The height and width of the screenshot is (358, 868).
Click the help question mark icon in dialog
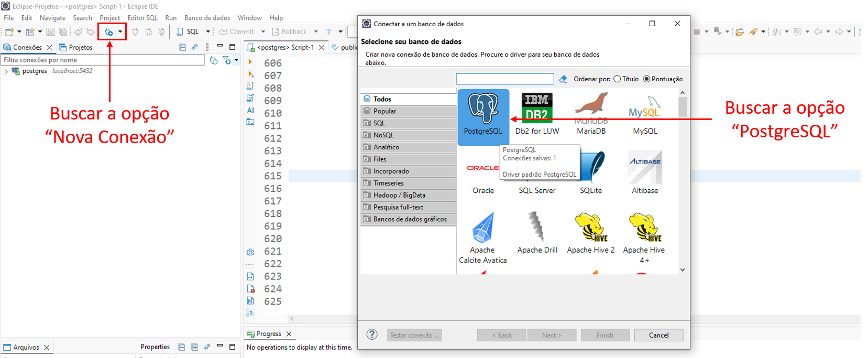pos(372,334)
